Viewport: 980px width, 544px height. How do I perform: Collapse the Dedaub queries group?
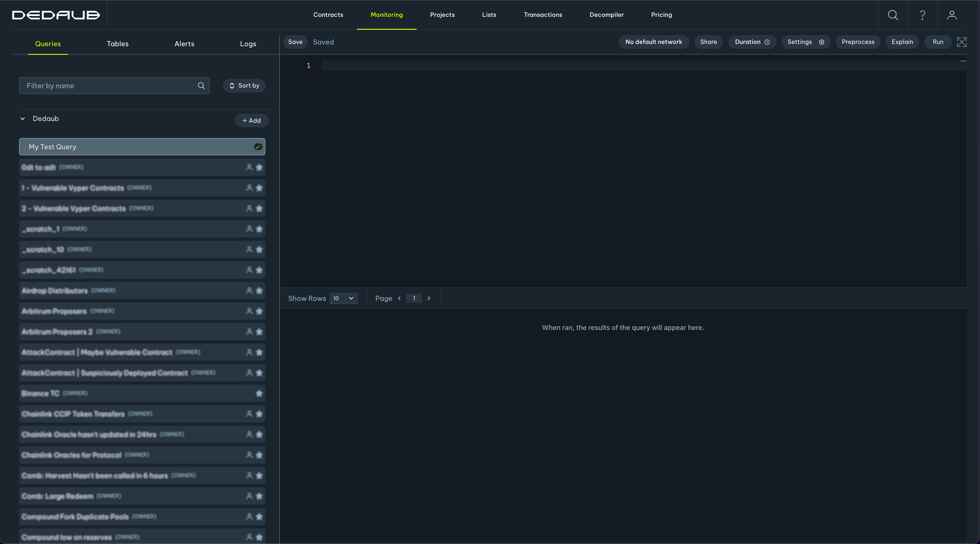pos(23,119)
